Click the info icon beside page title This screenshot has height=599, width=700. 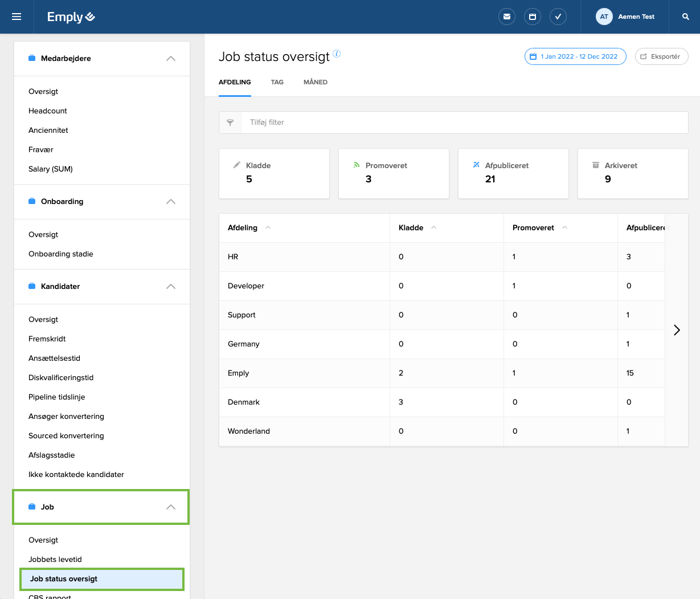click(337, 54)
